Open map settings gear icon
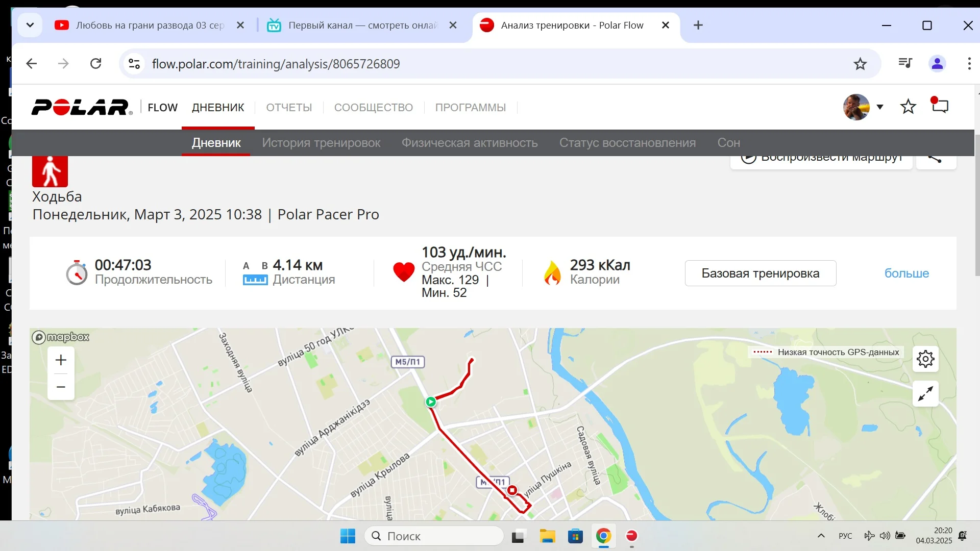Image resolution: width=980 pixels, height=551 pixels. [x=925, y=359]
